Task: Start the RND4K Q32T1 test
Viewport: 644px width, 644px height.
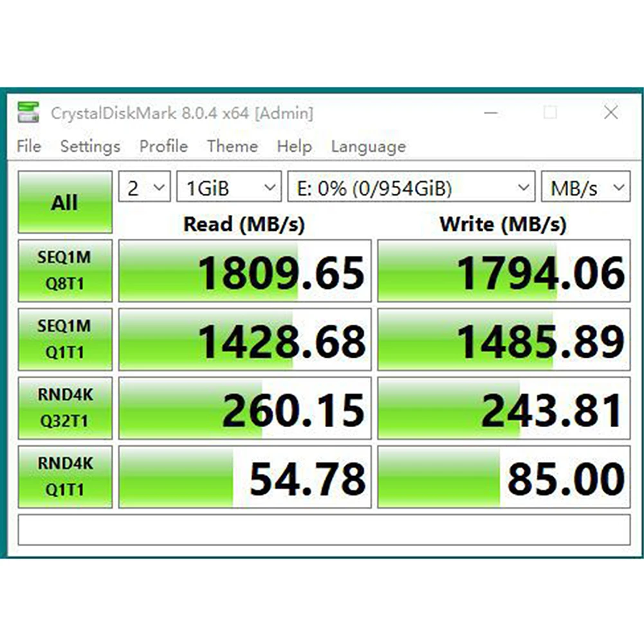Action: (x=65, y=408)
